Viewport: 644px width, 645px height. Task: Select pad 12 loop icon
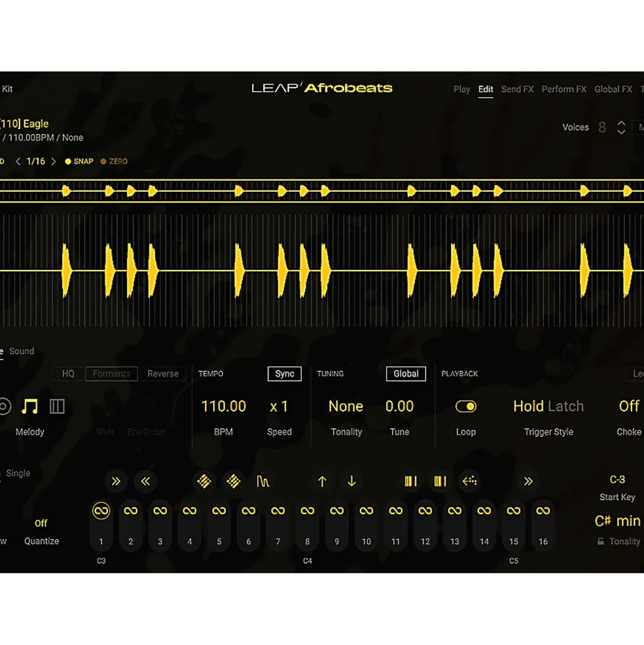point(425,511)
